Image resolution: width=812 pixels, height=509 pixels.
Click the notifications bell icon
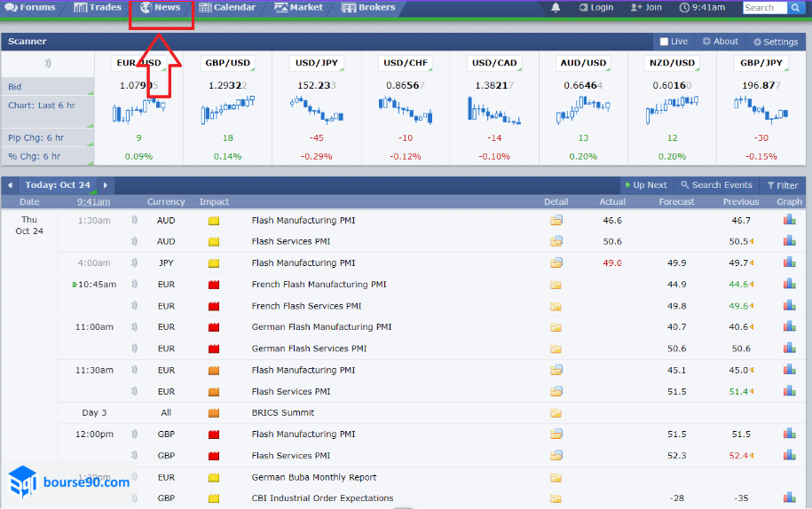pyautogui.click(x=556, y=8)
